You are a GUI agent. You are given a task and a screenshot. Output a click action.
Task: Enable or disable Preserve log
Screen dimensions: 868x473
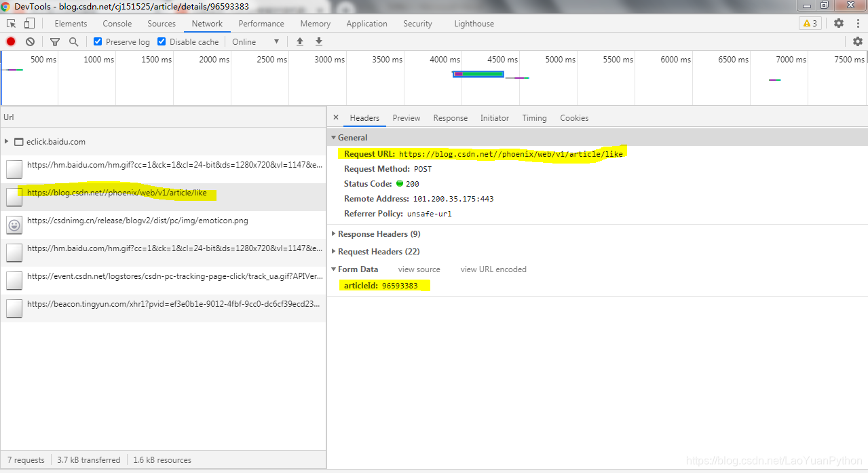click(x=98, y=41)
